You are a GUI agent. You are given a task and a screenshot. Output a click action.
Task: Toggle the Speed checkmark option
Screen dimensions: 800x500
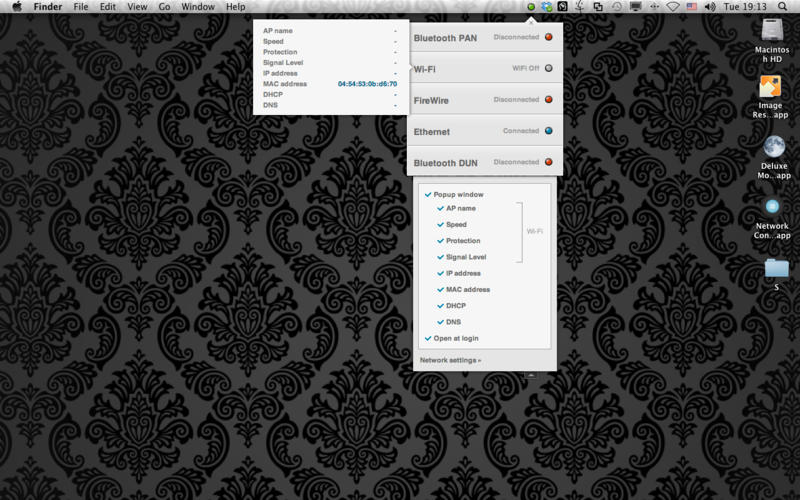pos(440,224)
